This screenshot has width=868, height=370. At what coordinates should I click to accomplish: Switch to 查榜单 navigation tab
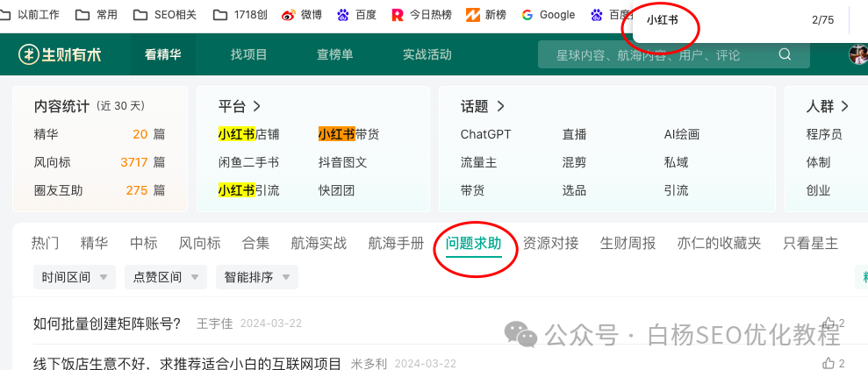[x=335, y=54]
